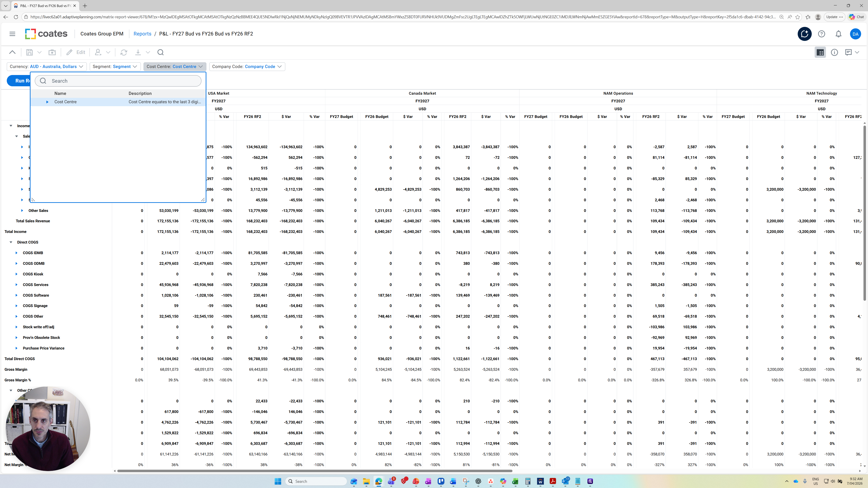Open the Reports breadcrumb link
Viewport: 868px width, 488px height.
point(142,34)
